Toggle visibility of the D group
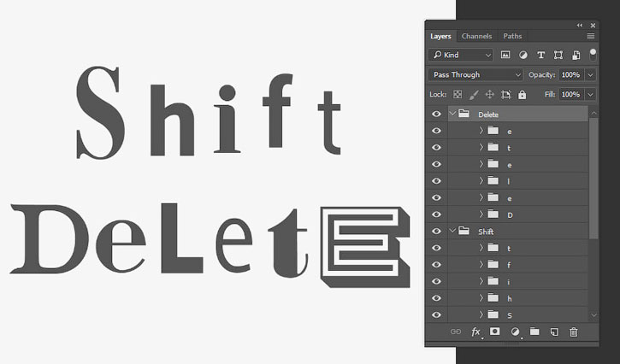Screen dimensions: 620x364 tap(436, 214)
